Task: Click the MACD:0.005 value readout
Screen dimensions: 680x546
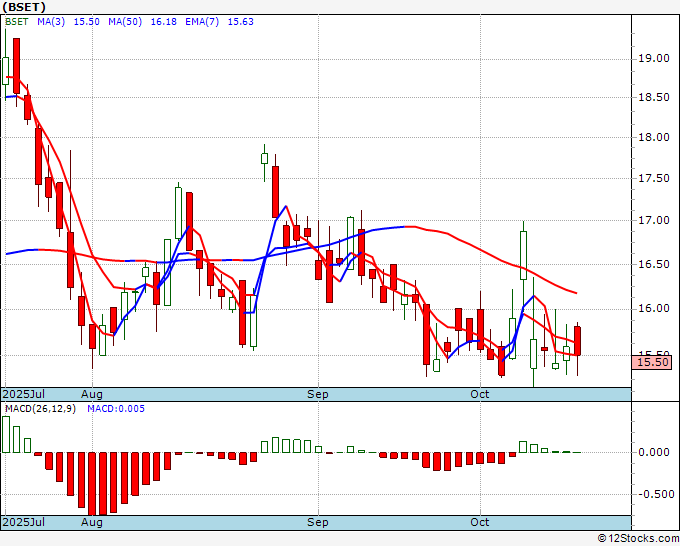Action: 116,409
